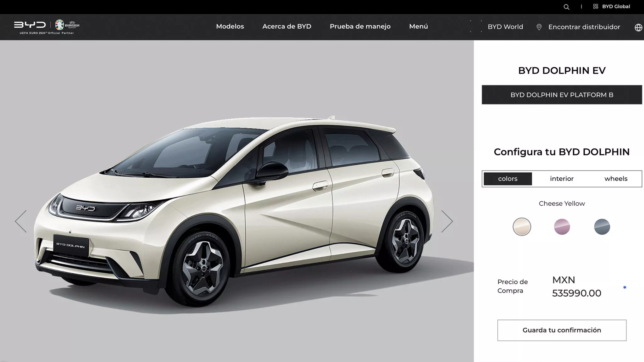This screenshot has width=644, height=362.
Task: Click the search magnifier icon
Action: tap(566, 7)
